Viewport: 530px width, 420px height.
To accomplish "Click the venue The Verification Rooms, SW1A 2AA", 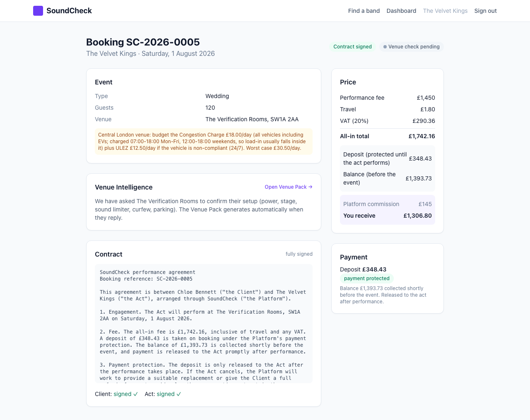I will 252,119.
